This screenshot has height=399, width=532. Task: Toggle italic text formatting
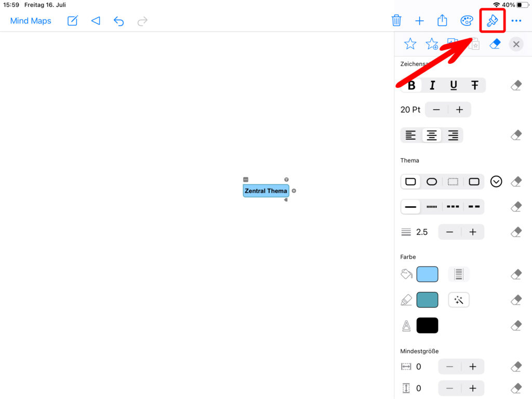432,86
